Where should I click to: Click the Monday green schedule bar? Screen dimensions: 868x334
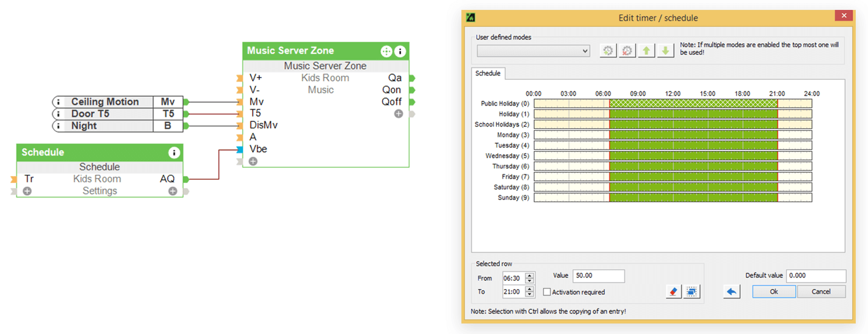click(693, 135)
